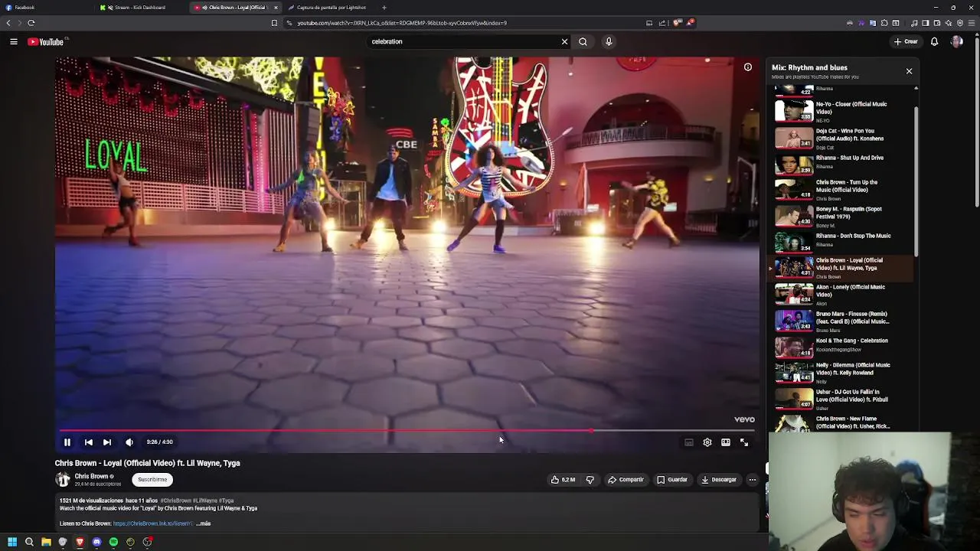Click the browser address bar URL
Screen dimensions: 980x551
[x=402, y=23]
